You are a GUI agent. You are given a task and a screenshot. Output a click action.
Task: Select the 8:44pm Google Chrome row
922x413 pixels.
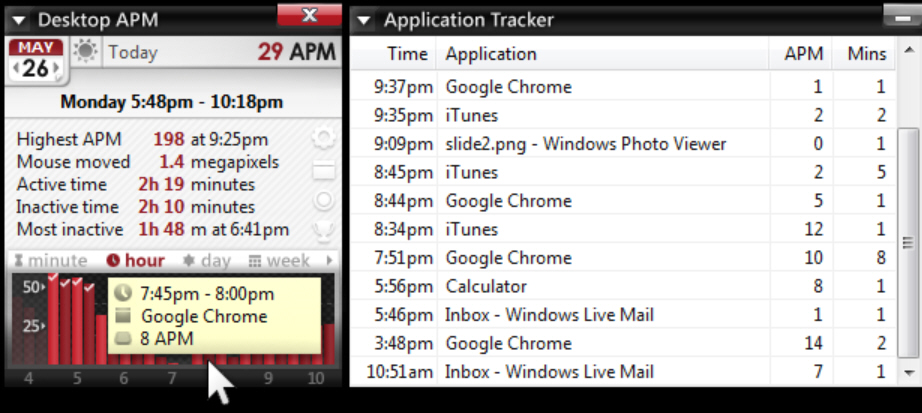(x=623, y=201)
